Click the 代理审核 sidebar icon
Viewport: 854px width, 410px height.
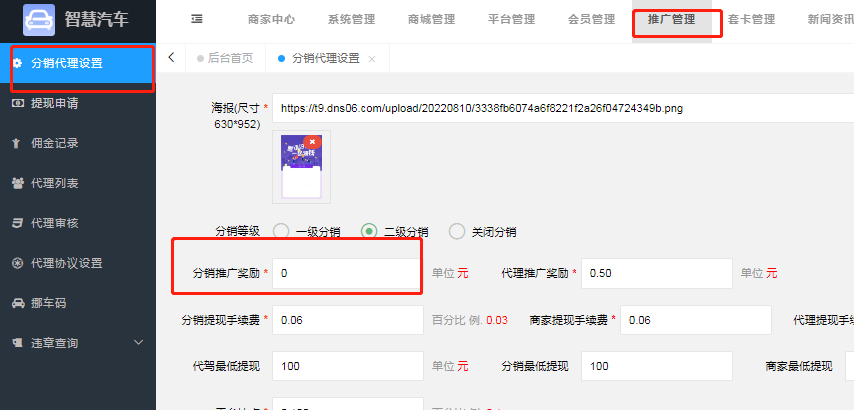click(17, 223)
